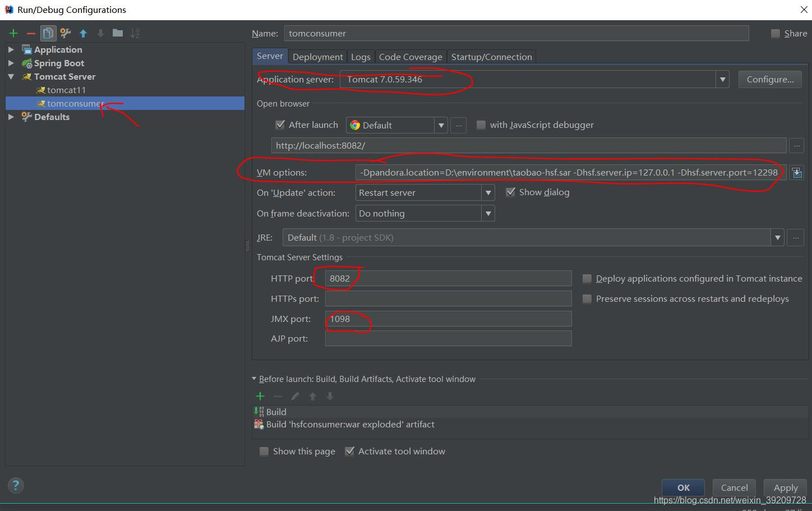812x511 pixels.
Task: Close the Run/Debug Configurations dialog
Action: click(802, 10)
